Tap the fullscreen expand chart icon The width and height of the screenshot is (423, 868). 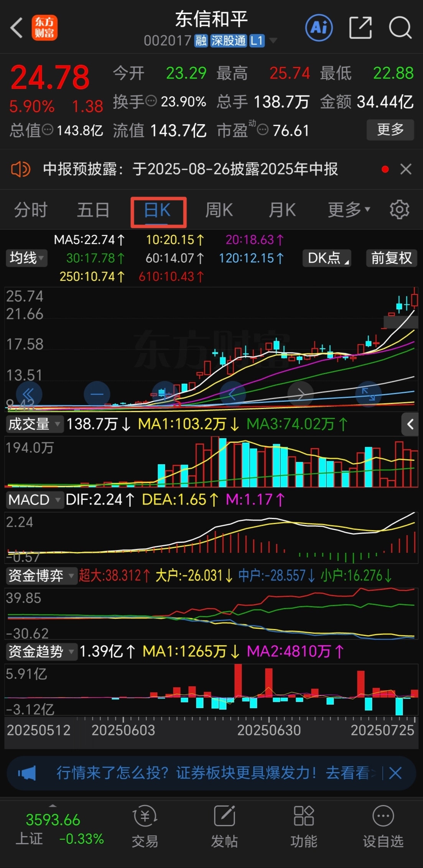click(369, 394)
